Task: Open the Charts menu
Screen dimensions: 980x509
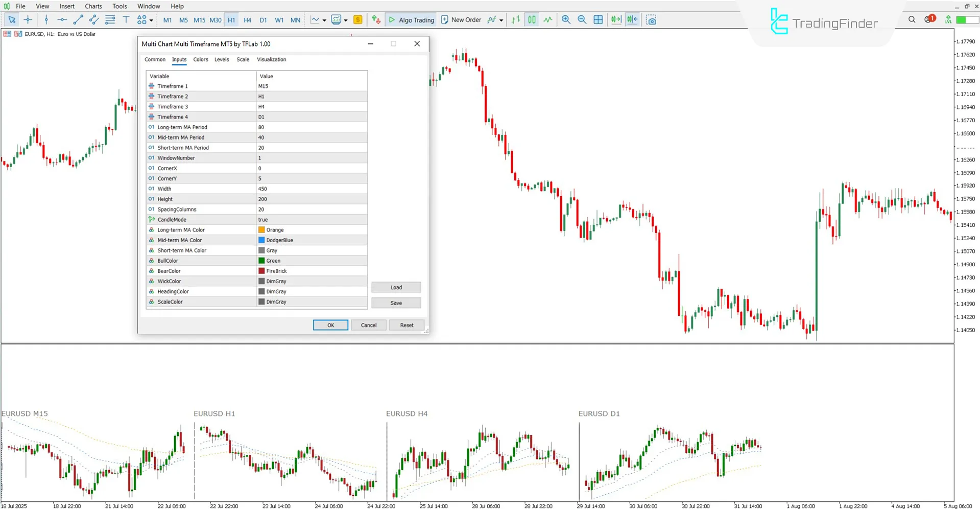Action: tap(93, 6)
